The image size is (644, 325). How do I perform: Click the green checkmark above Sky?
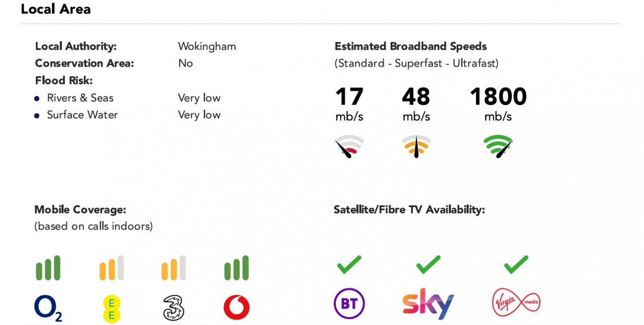(x=428, y=264)
